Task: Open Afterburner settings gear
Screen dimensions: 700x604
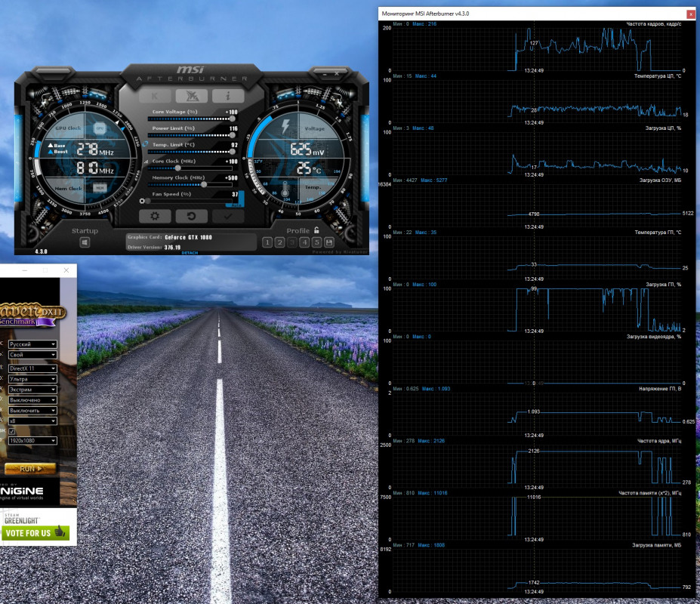Action: 155,216
